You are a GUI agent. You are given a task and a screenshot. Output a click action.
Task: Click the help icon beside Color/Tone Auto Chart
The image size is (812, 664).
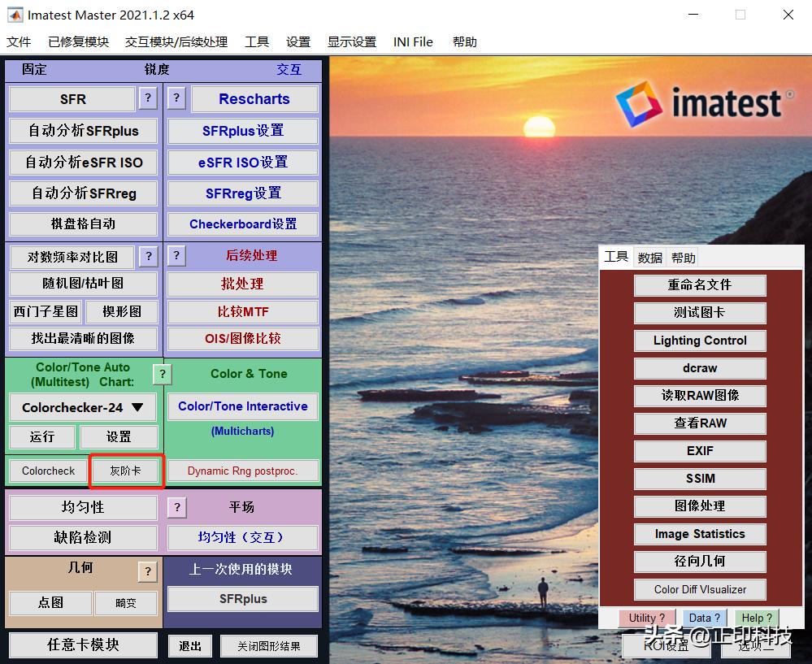tap(162, 375)
